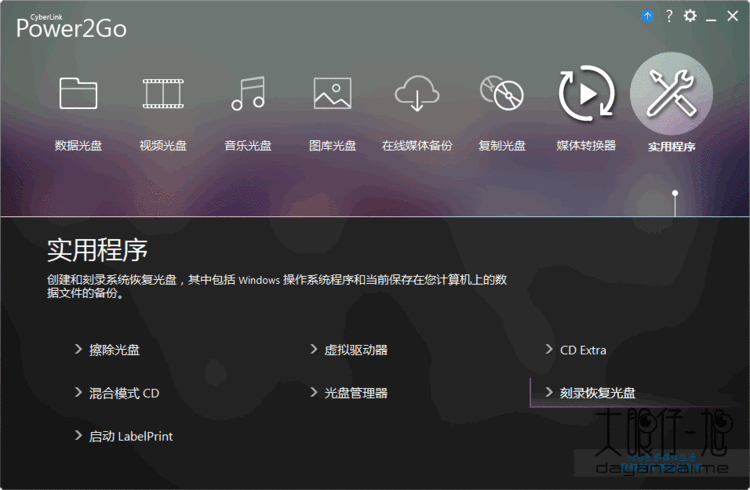Image resolution: width=750 pixels, height=490 pixels.
Task: Click chevron beside 擦除光盘
Action: coord(78,349)
